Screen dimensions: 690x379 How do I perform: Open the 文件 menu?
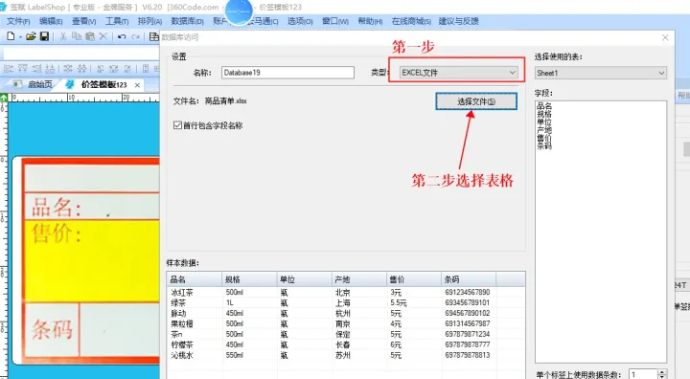[x=18, y=21]
